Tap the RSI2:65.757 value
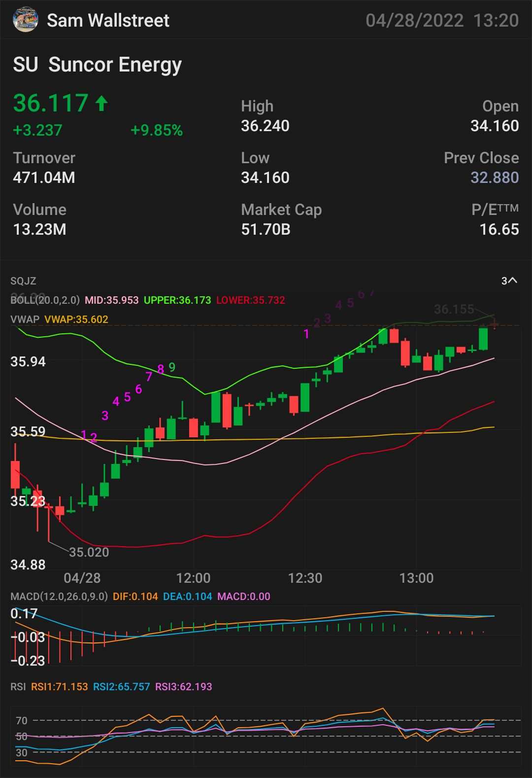This screenshot has width=532, height=778. pos(122,686)
